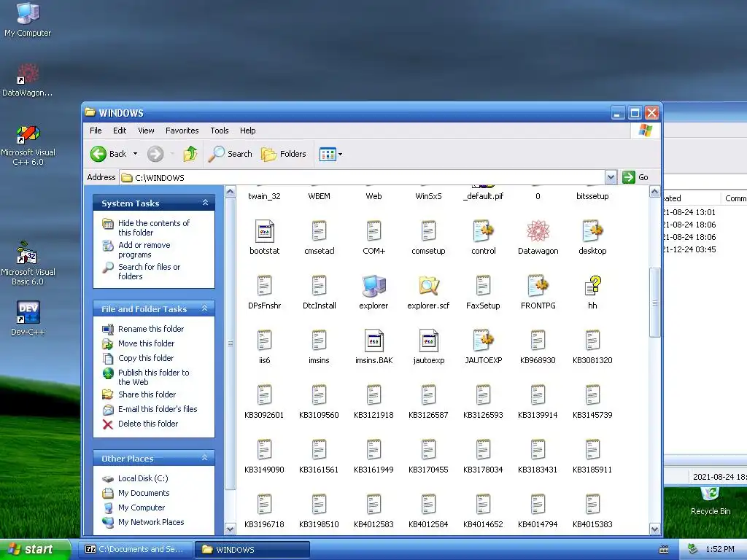Image resolution: width=747 pixels, height=560 pixels.
Task: Open the Start menu
Action: (34, 550)
